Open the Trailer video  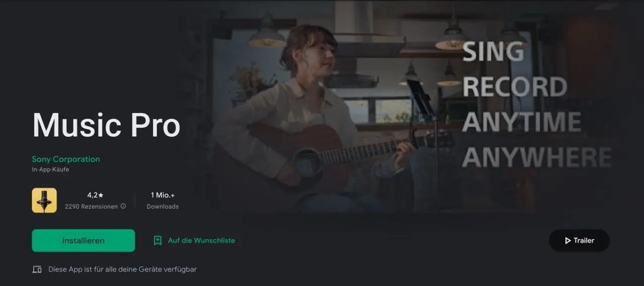point(579,240)
